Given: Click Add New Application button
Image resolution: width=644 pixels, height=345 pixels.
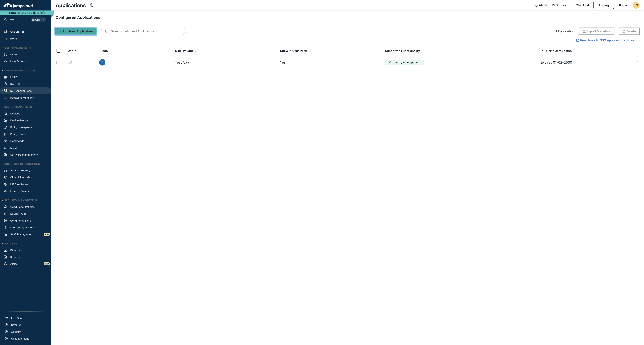Looking at the screenshot, I should (76, 31).
